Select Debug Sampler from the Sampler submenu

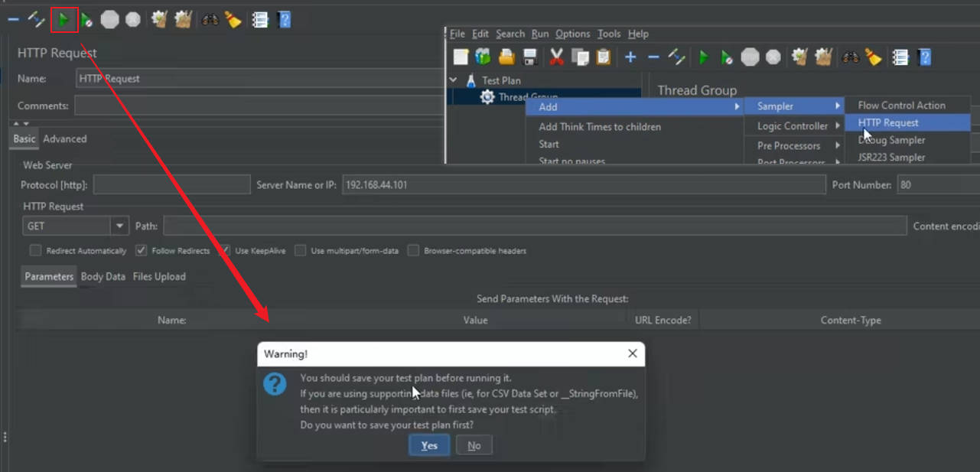891,140
